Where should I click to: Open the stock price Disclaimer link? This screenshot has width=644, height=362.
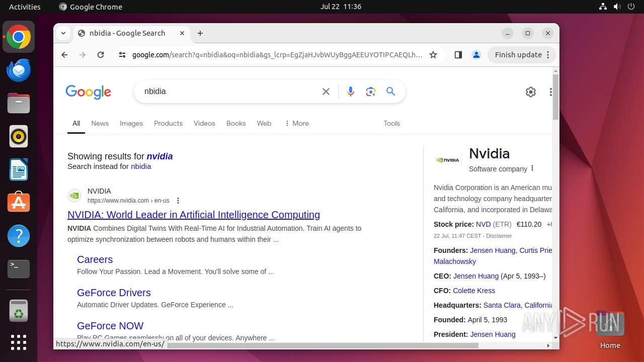(x=499, y=236)
